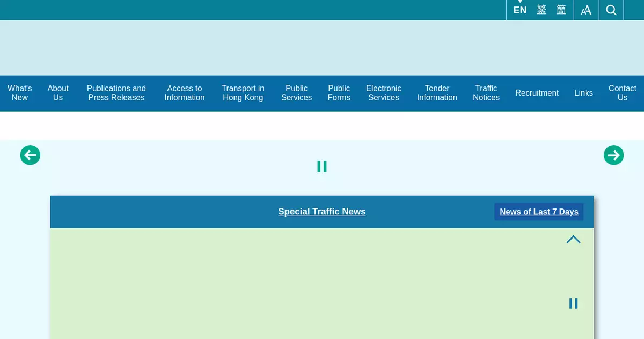The image size is (644, 339).
Task: Open the search magnifier icon
Action: 611,10
